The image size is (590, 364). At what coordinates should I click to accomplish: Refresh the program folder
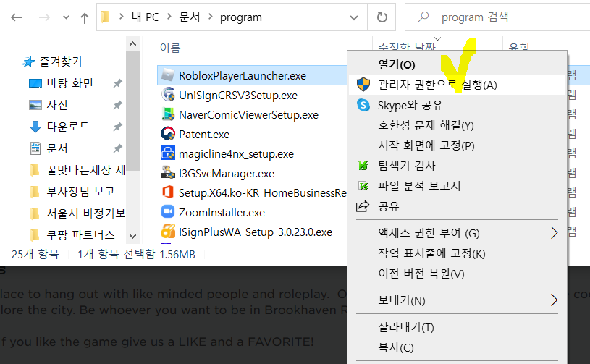coord(382,17)
